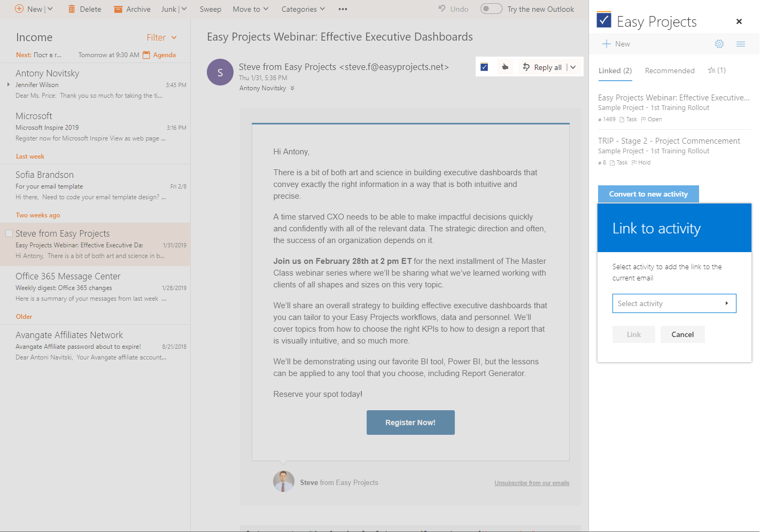
Task: Expand the Jennifer Wilson conversation thread
Action: pyautogui.click(x=9, y=84)
